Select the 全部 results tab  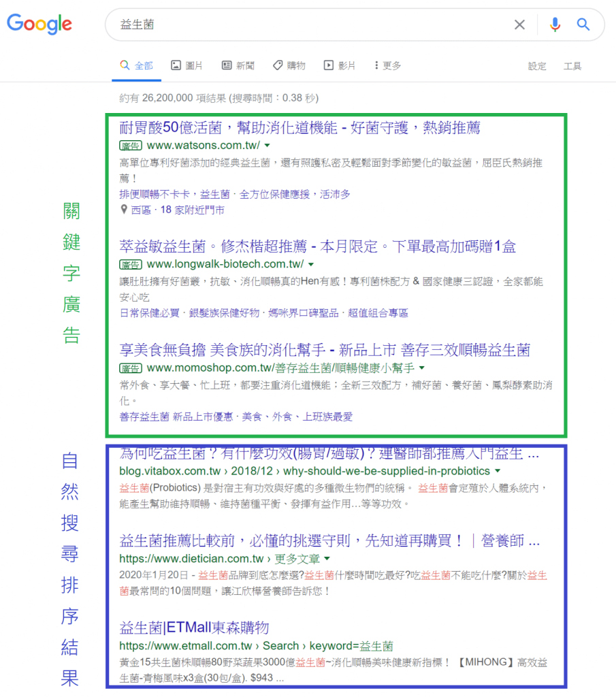pos(136,66)
